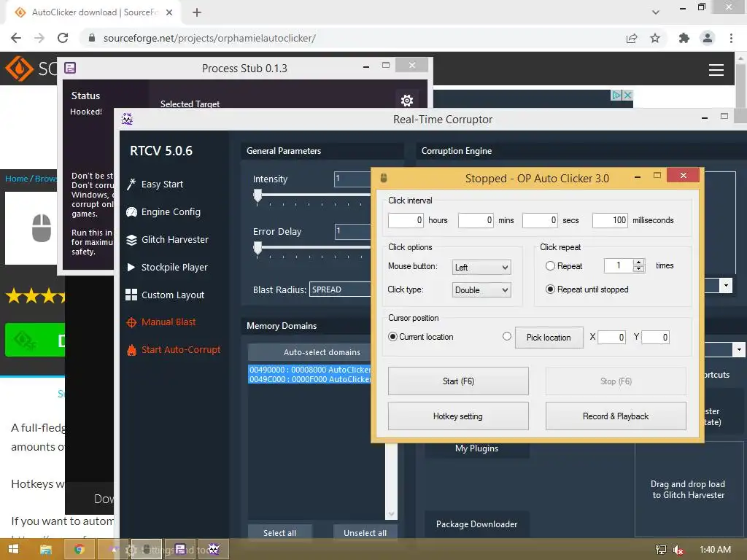747x560 pixels.
Task: Select the Repeat radio button
Action: click(550, 265)
